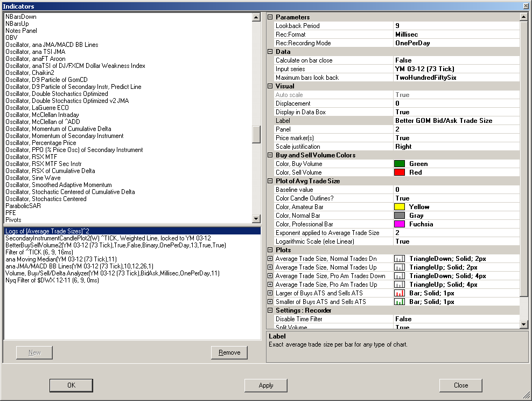Collapse the Visual section

(270, 86)
